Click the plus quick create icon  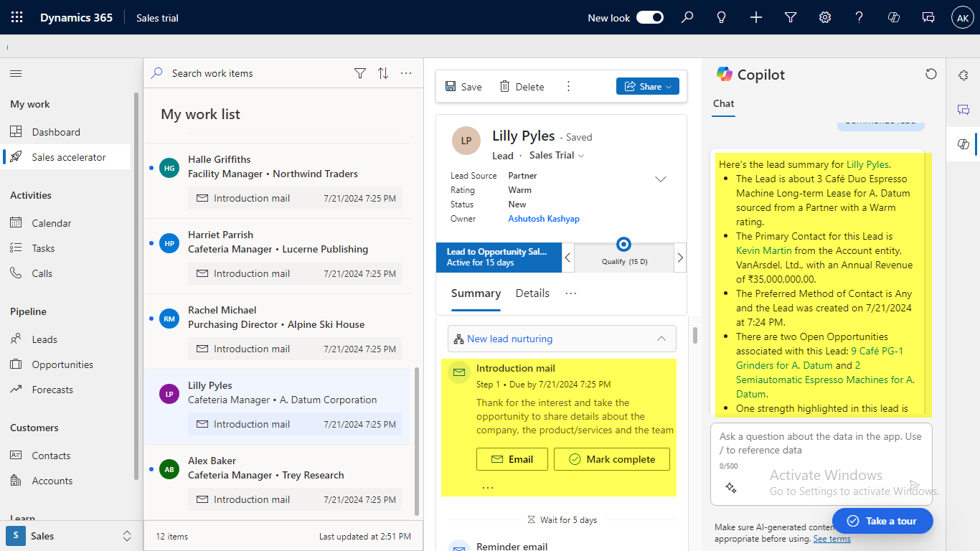click(x=756, y=17)
